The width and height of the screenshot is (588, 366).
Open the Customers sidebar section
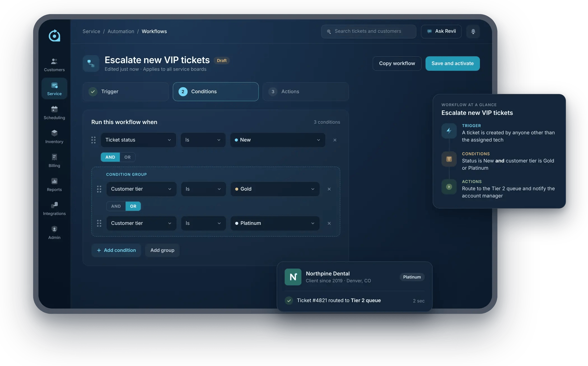[54, 65]
